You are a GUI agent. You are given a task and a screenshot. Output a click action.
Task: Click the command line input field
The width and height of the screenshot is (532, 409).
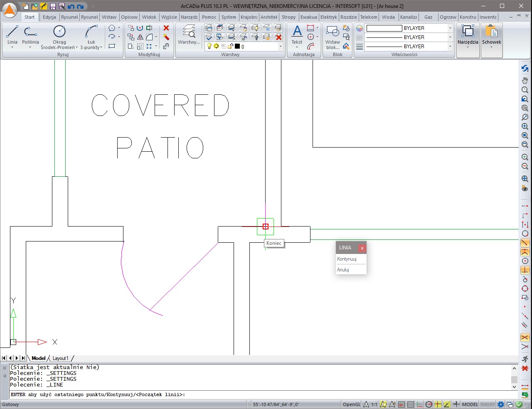pos(264,394)
